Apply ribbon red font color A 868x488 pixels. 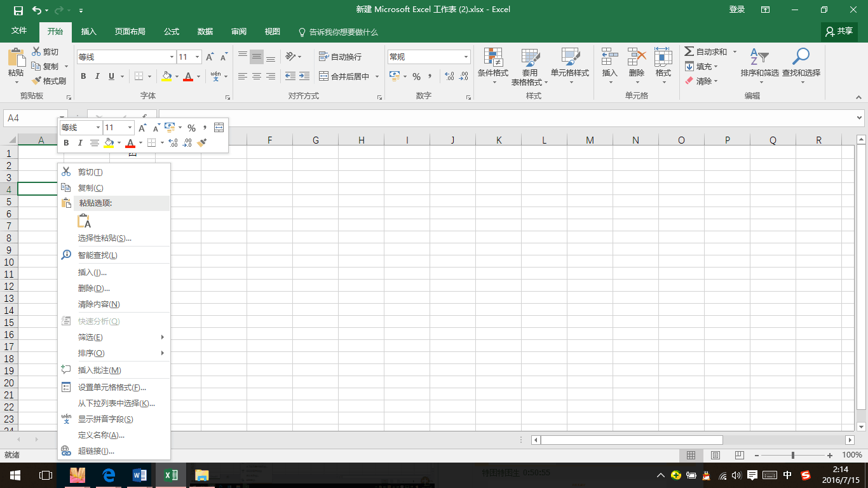(187, 76)
